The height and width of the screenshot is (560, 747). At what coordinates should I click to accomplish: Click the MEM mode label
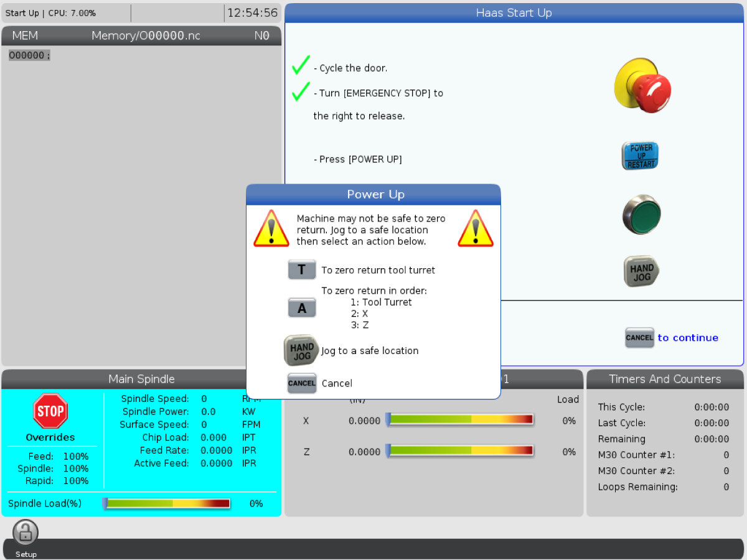coord(25,35)
